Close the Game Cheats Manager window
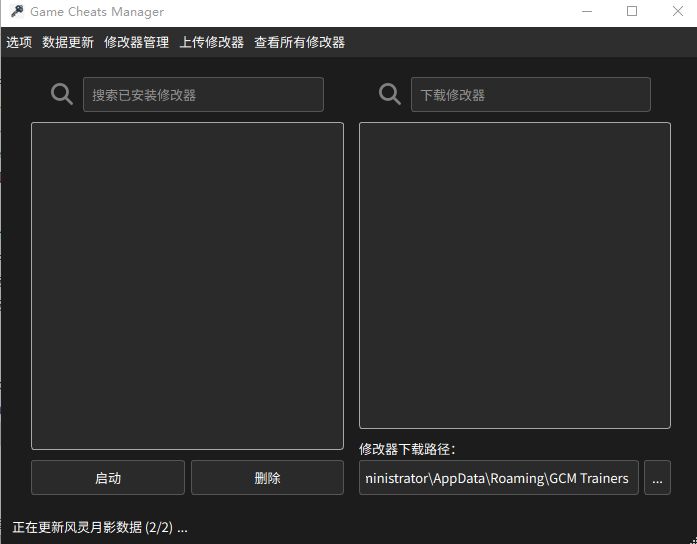Image resolution: width=697 pixels, height=544 pixels. [677, 11]
